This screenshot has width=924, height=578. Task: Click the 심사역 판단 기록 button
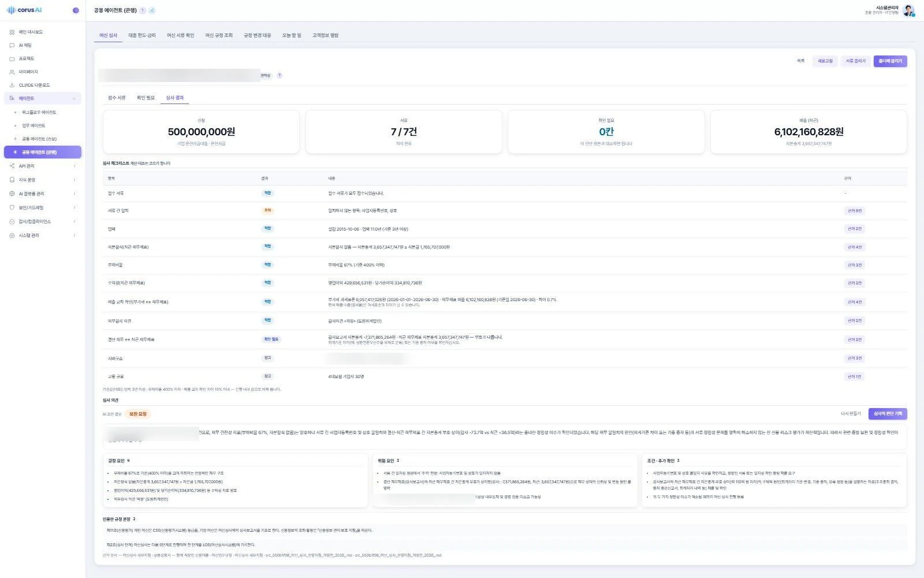888,414
